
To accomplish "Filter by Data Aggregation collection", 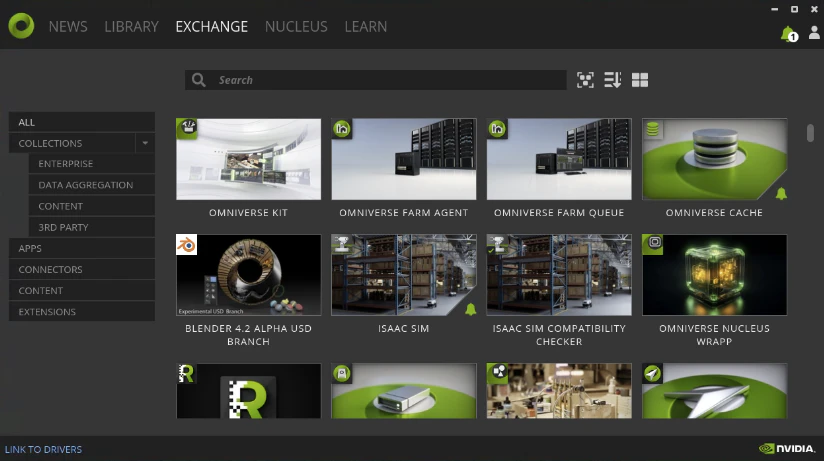I will coord(91,185).
